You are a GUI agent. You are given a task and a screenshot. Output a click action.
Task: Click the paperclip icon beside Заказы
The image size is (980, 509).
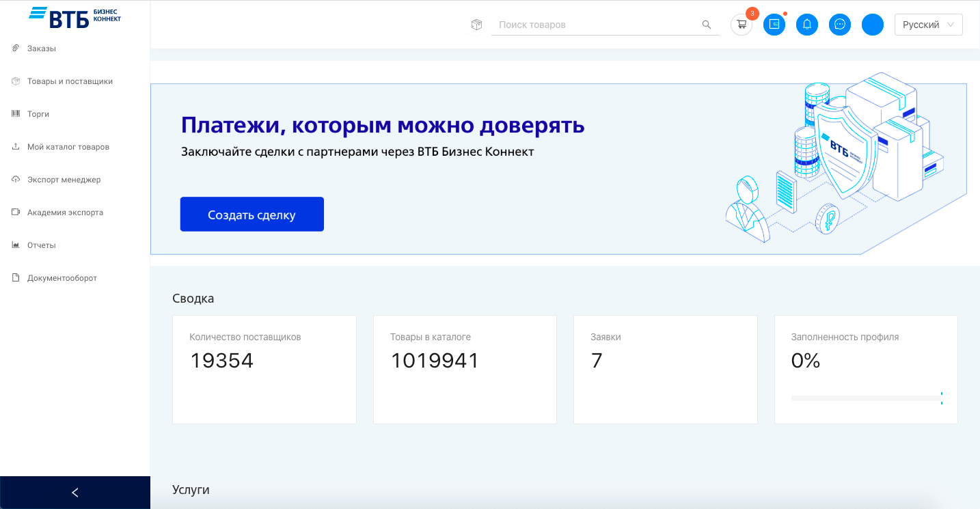point(16,48)
